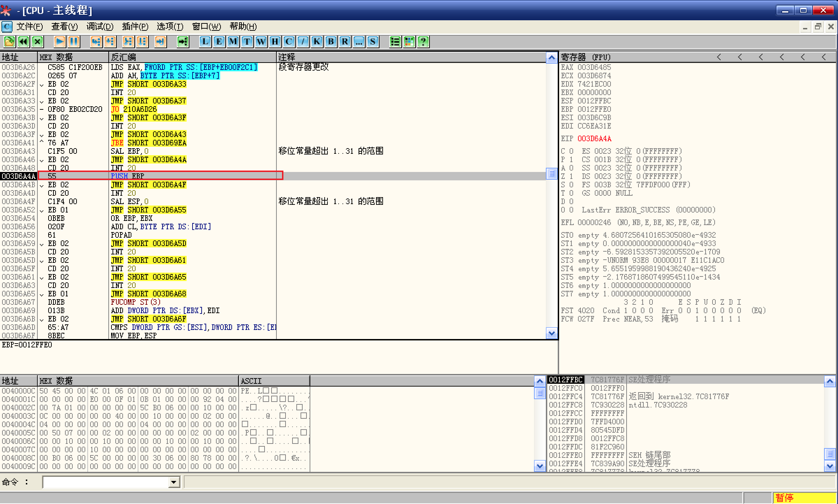
Task: Click the Restart program rewind icon
Action: pos(23,42)
